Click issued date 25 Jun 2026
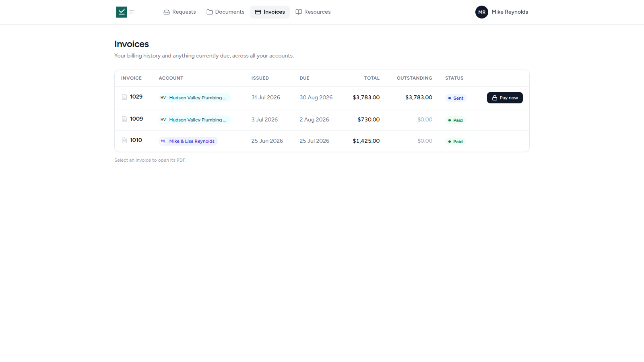This screenshot has width=644, height=362. coord(267,141)
